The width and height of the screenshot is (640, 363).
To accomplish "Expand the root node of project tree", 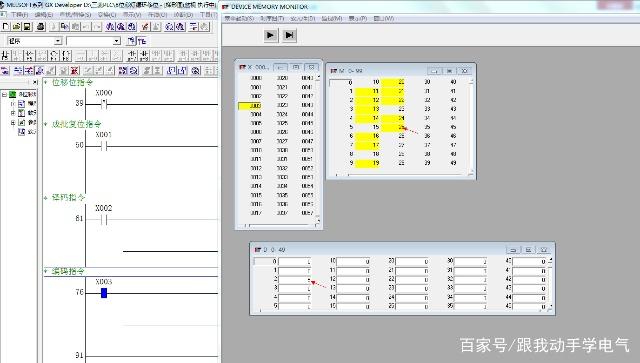I will 4,94.
